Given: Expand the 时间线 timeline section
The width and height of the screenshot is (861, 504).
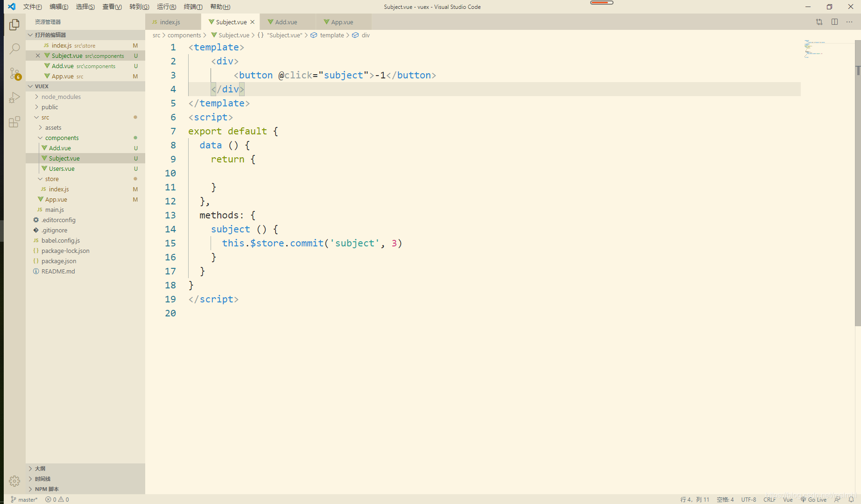Looking at the screenshot, I should pyautogui.click(x=85, y=479).
